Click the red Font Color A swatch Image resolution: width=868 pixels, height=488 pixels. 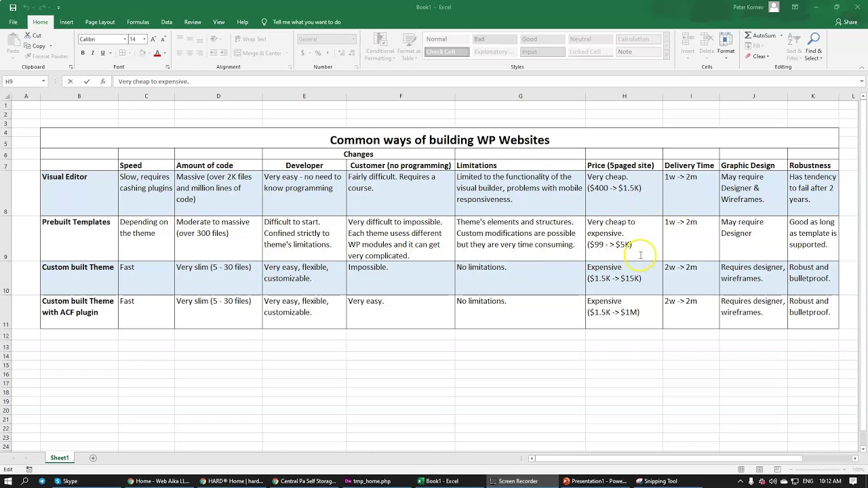pyautogui.click(x=157, y=53)
